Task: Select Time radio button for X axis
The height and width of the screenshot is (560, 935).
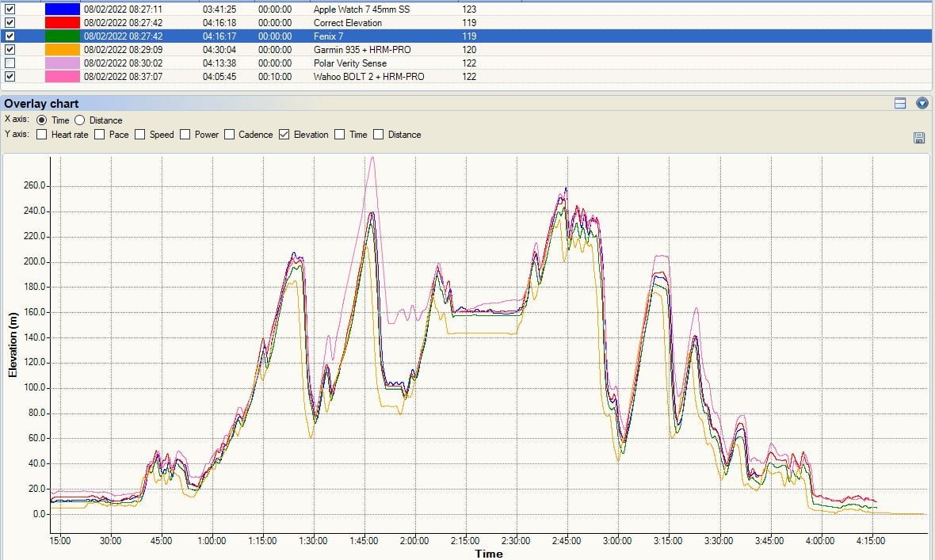Action: (41, 120)
